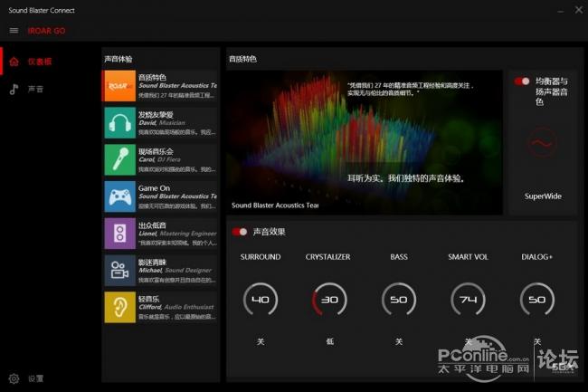Click the music note sound icon
This screenshot has height=392, width=588.
[x=14, y=89]
